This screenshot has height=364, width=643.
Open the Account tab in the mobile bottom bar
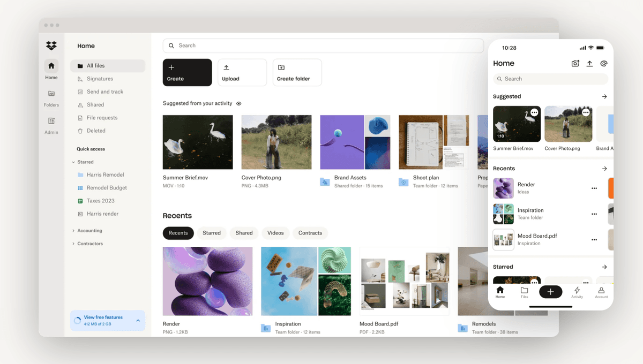[x=601, y=292]
